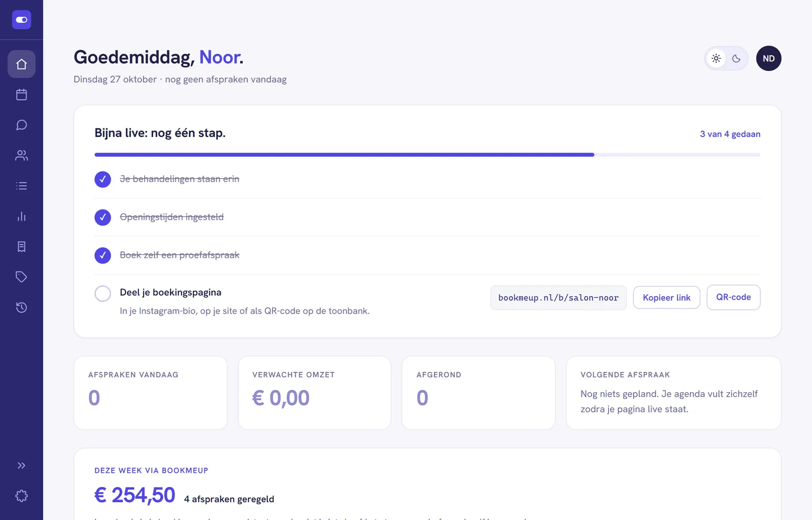Click the '€ 254,50' weekly amount

135,495
